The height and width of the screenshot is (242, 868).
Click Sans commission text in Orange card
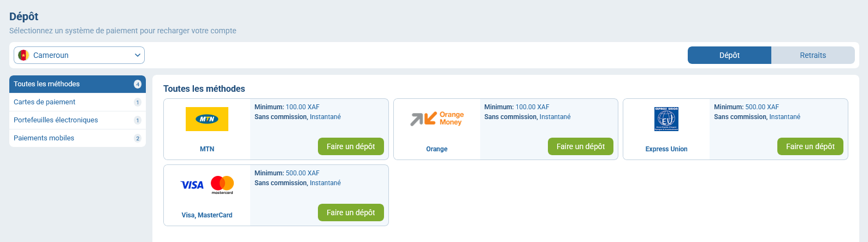(x=511, y=117)
